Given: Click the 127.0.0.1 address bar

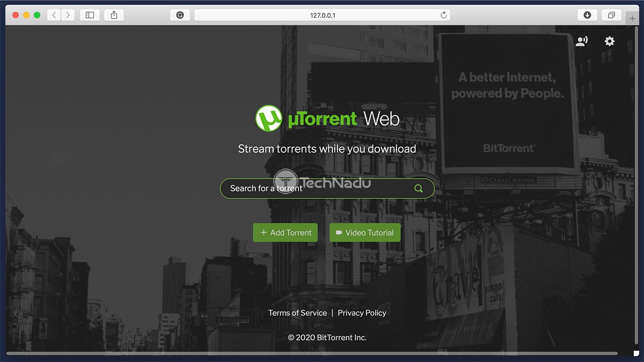Looking at the screenshot, I should coord(322,15).
